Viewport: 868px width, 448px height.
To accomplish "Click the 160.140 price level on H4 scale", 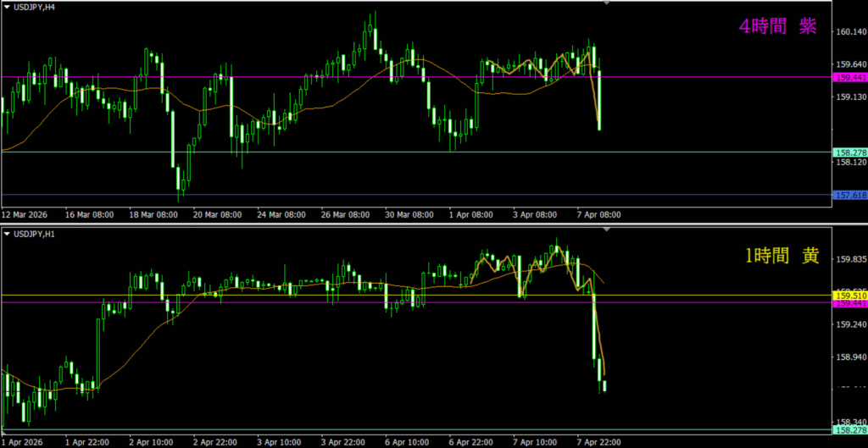I will 849,32.
